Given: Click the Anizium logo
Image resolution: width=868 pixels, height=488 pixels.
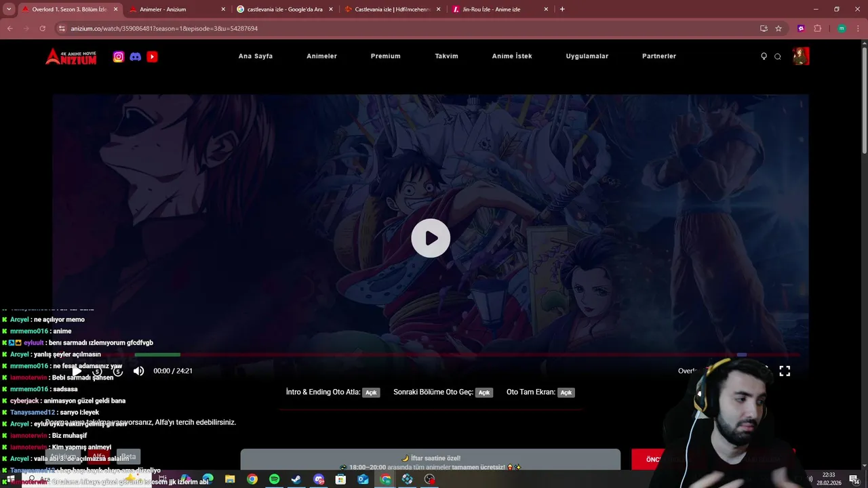Looking at the screenshot, I should coord(71,56).
